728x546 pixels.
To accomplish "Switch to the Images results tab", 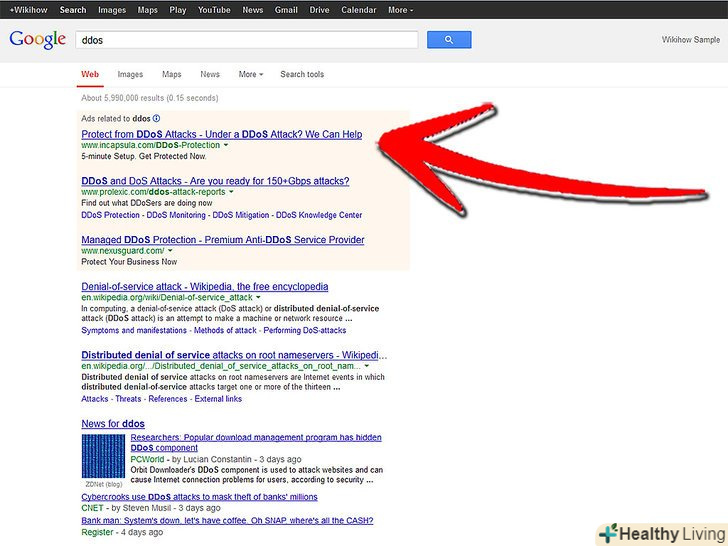I will click(130, 74).
